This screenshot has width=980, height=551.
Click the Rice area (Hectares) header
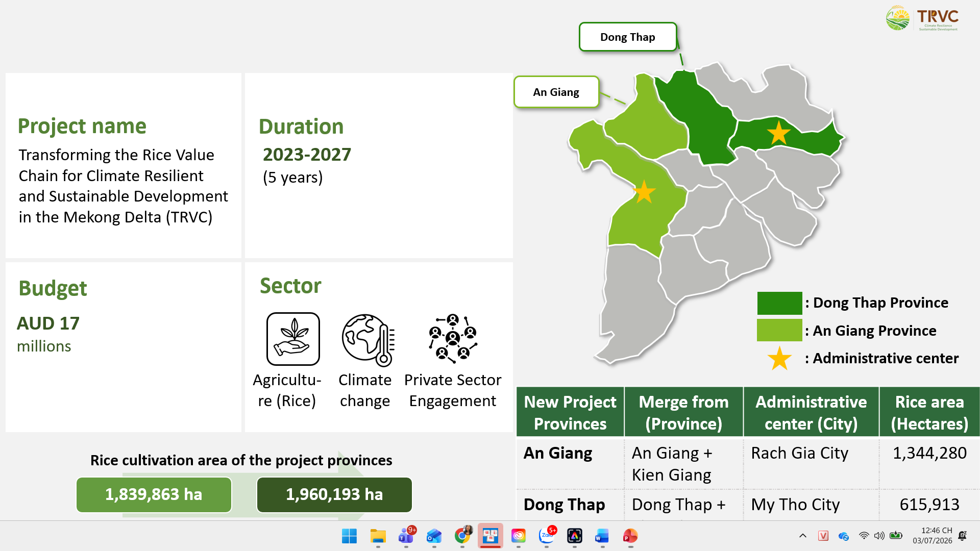929,412
